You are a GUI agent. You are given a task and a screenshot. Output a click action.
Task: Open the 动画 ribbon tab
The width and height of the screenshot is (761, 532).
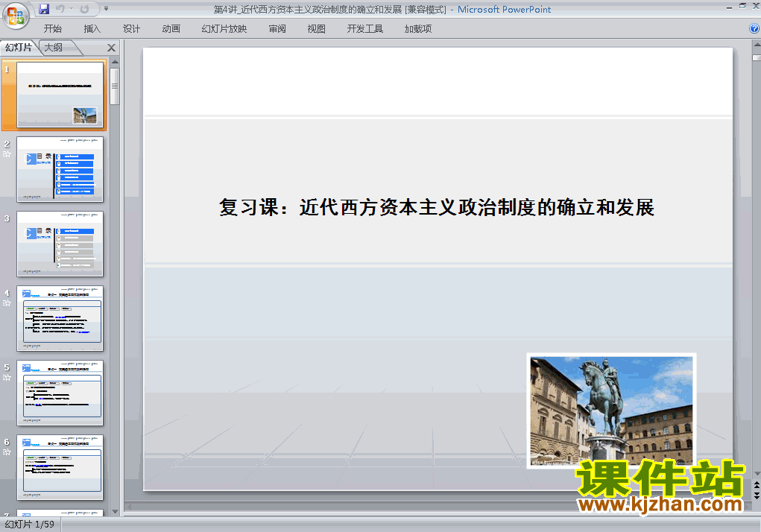[x=171, y=28]
